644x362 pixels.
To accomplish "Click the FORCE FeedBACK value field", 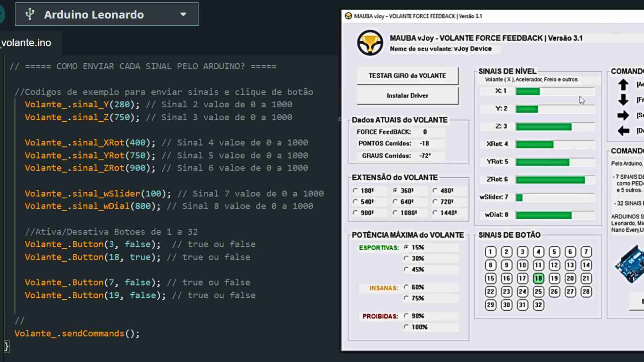I will click(425, 132).
